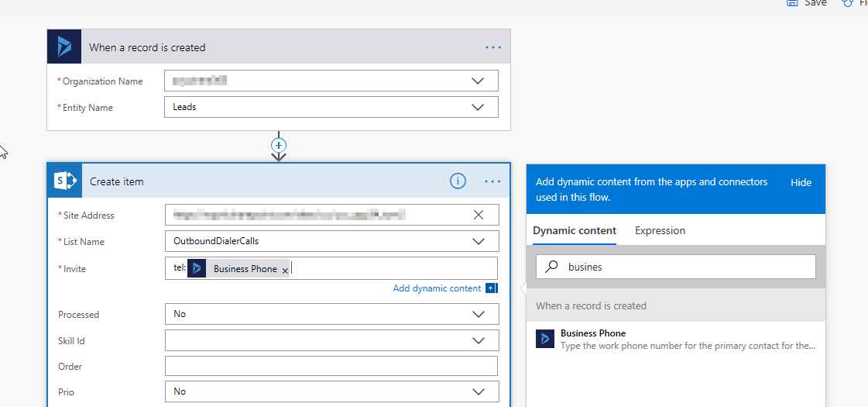Viewport: 868px width, 407px height.
Task: Select Business Phone dynamic content item
Action: coord(675,339)
